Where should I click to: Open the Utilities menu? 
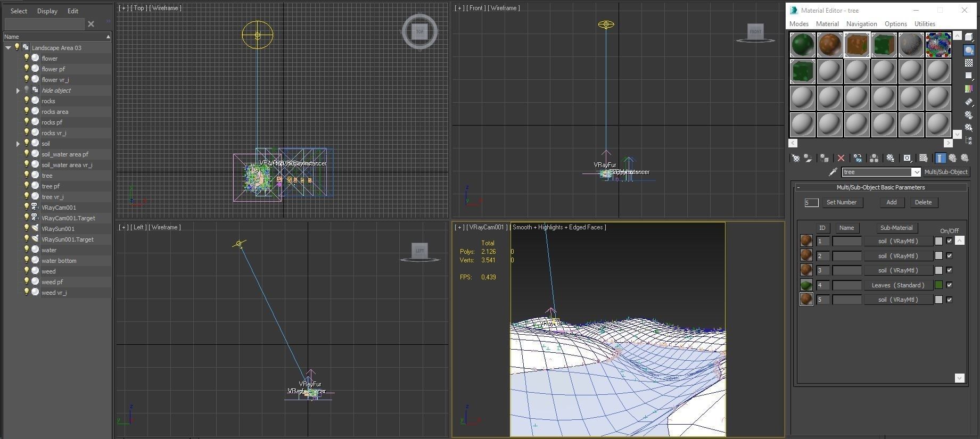click(x=925, y=24)
